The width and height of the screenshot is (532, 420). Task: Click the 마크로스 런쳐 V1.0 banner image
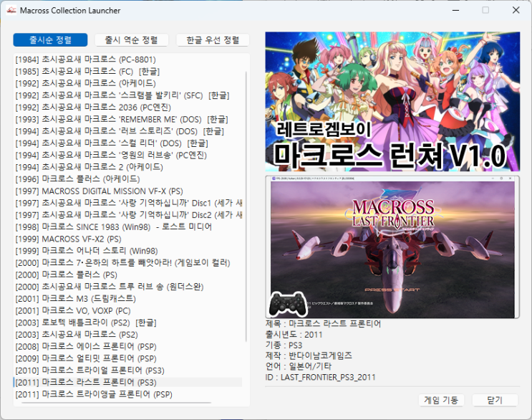tap(390, 101)
